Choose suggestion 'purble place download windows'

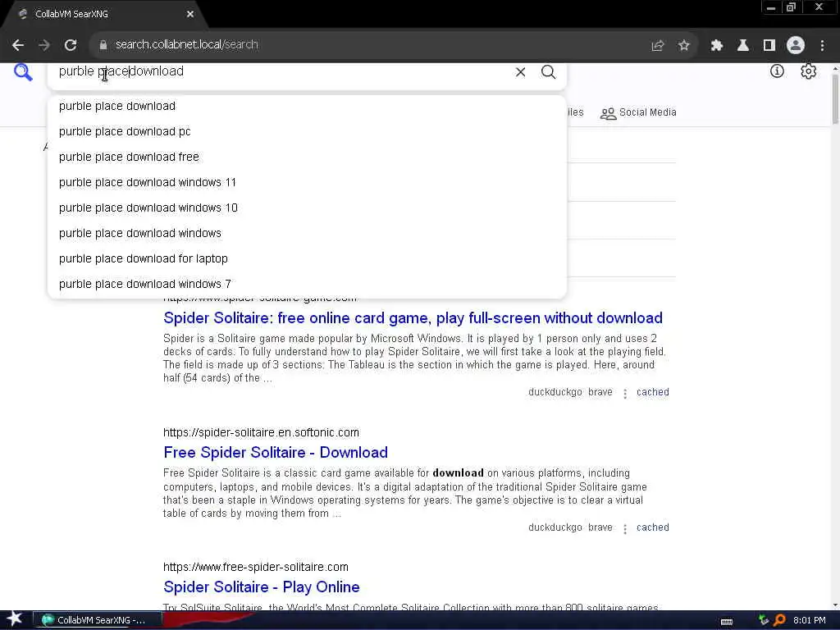click(307, 233)
